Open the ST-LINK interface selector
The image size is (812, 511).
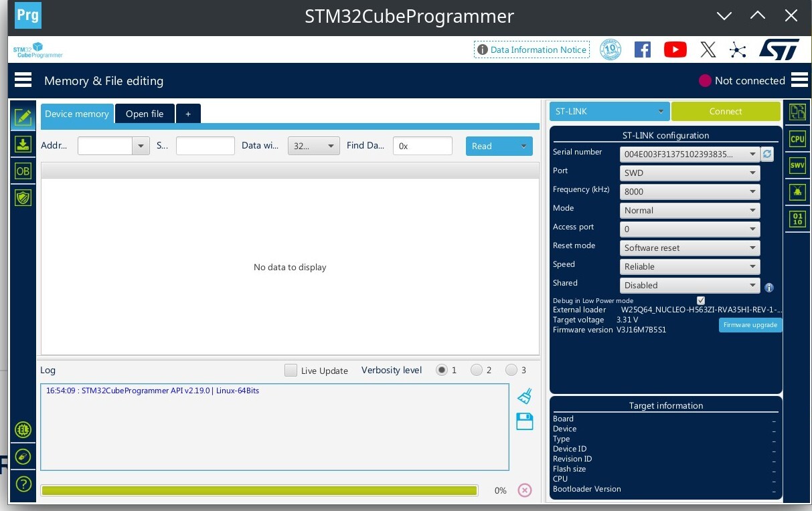(608, 111)
